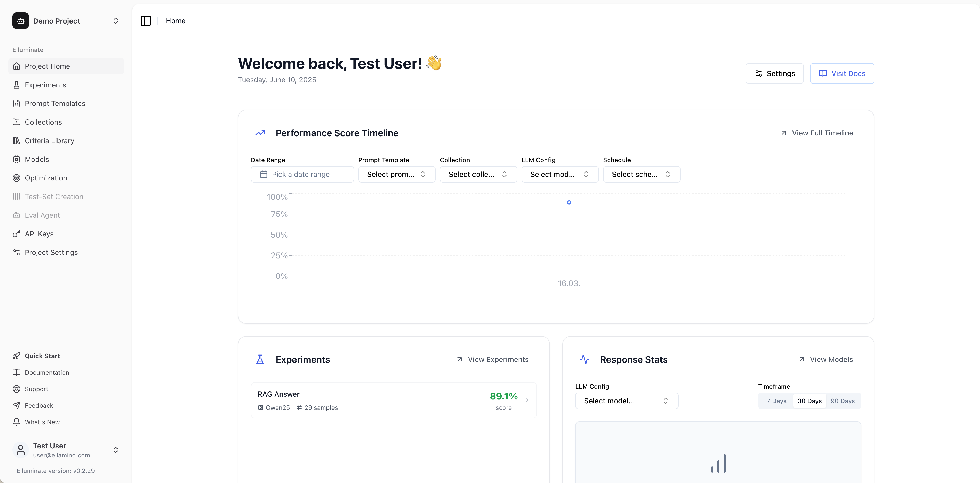
Task: Open the Prompt Template dropdown
Action: pyautogui.click(x=397, y=175)
